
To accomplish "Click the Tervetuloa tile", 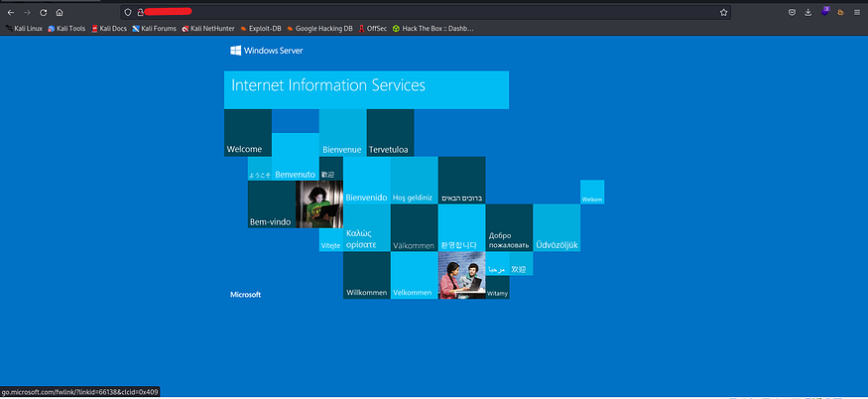I will tap(390, 133).
